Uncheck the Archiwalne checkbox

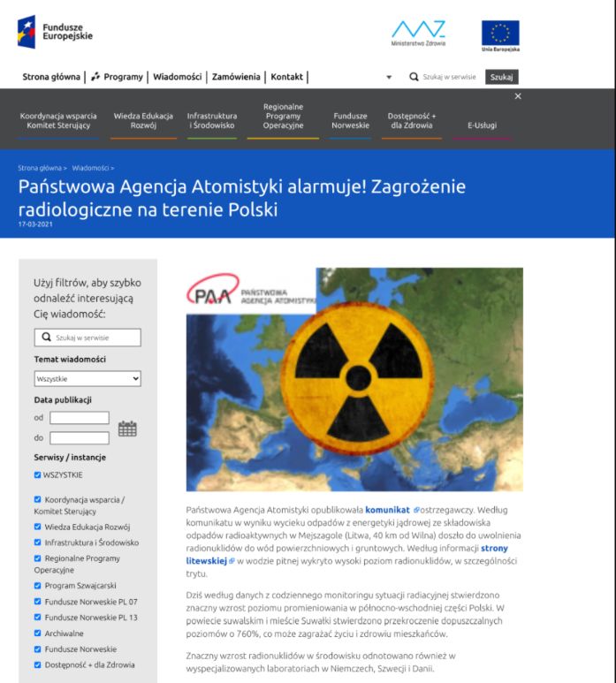pyautogui.click(x=37, y=633)
